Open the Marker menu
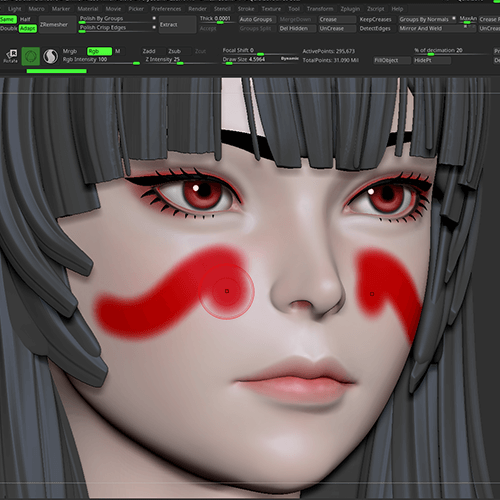 (x=61, y=9)
